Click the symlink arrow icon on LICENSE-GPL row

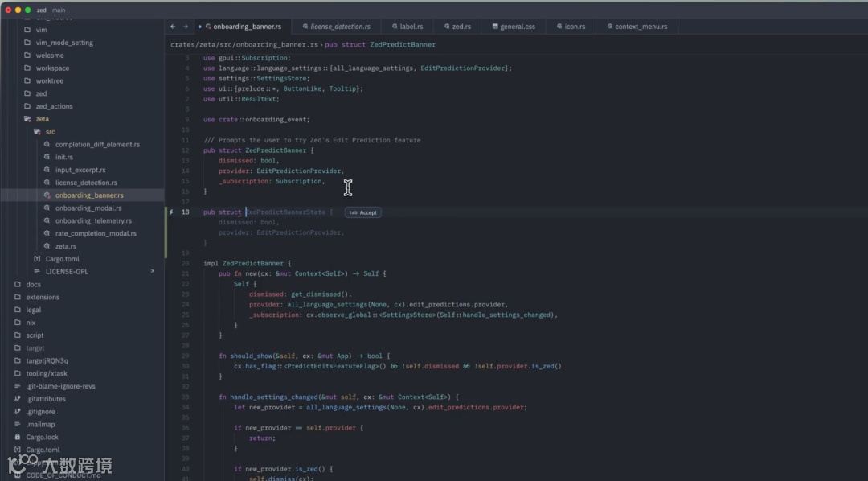(x=152, y=272)
